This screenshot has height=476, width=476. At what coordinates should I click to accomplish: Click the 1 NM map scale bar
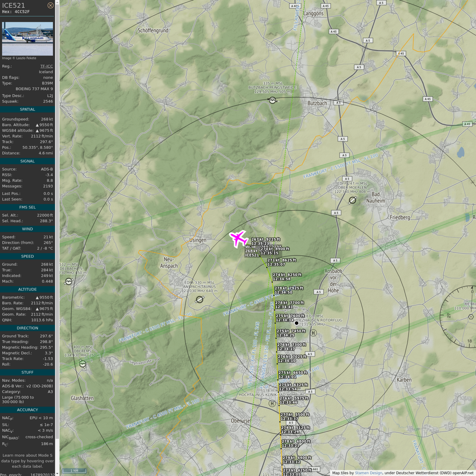(x=75, y=470)
